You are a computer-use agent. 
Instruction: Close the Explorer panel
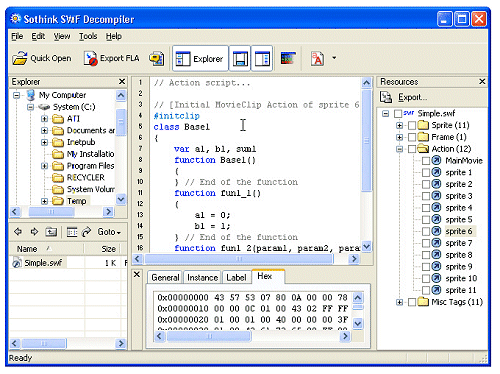point(122,81)
